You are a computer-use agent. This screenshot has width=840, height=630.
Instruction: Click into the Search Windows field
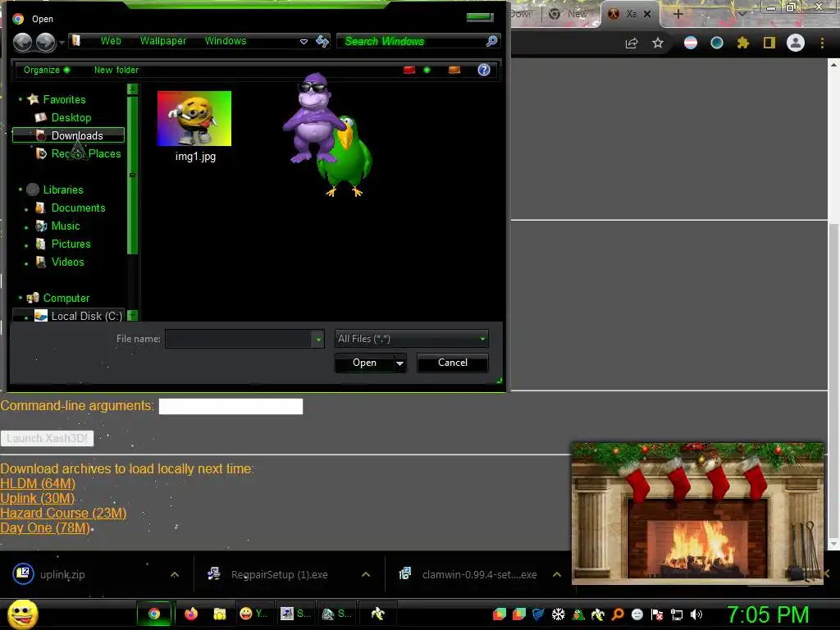[x=413, y=41]
